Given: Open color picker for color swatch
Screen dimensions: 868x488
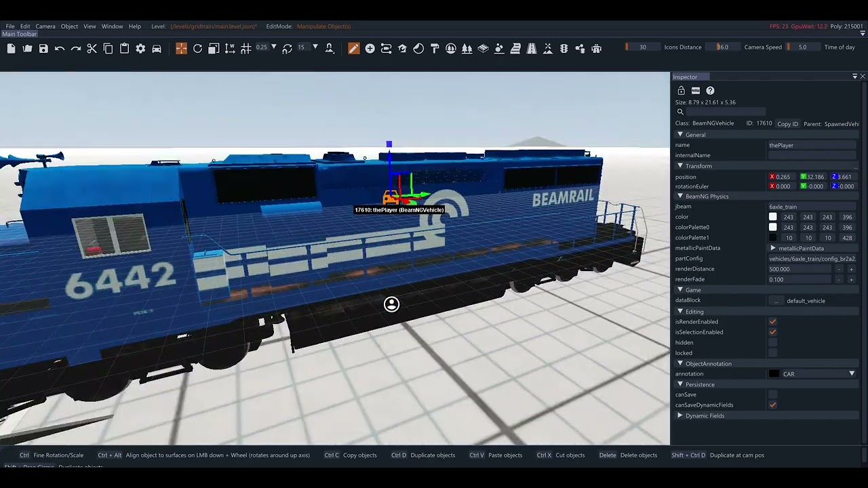Looking at the screenshot, I should pos(772,217).
